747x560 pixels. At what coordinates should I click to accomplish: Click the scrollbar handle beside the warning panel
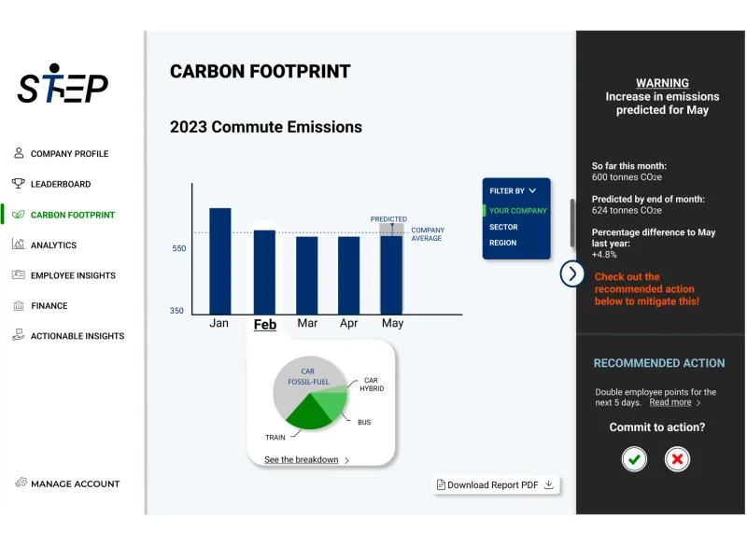coord(572,222)
